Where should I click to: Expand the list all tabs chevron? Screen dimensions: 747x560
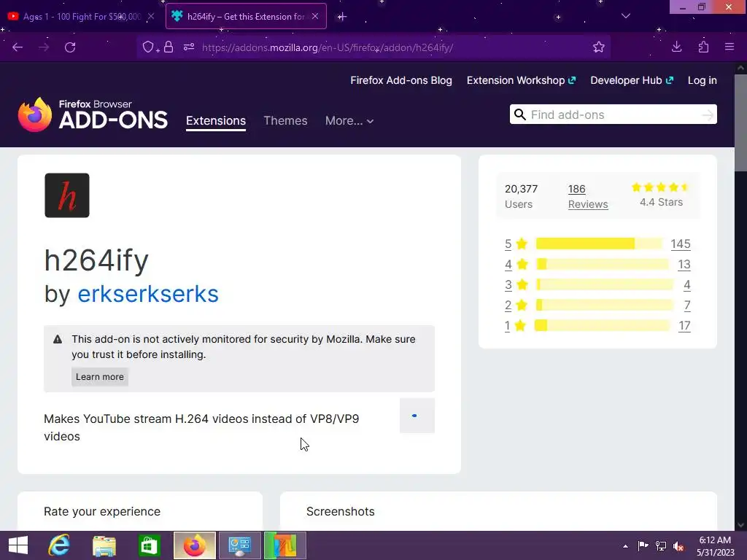click(626, 16)
